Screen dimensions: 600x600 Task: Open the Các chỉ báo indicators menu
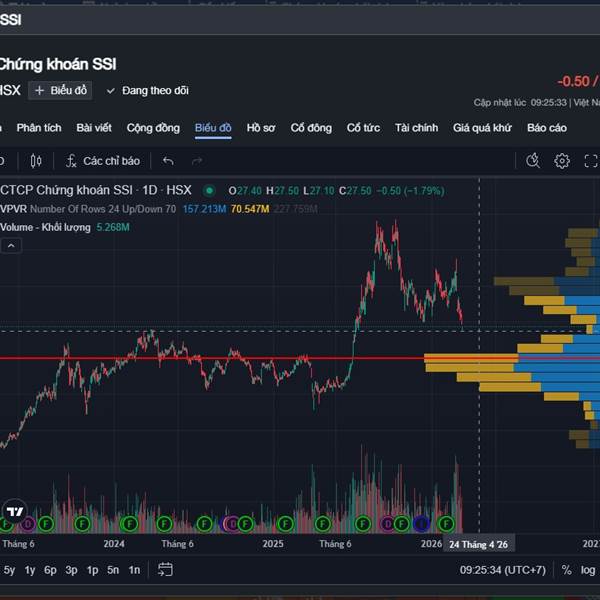pos(103,161)
